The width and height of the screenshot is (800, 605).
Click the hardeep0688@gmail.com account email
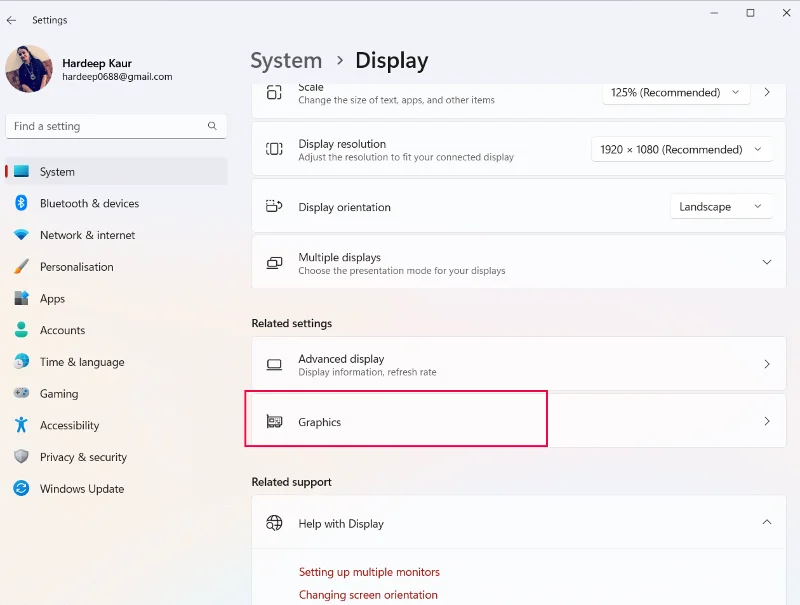117,77
